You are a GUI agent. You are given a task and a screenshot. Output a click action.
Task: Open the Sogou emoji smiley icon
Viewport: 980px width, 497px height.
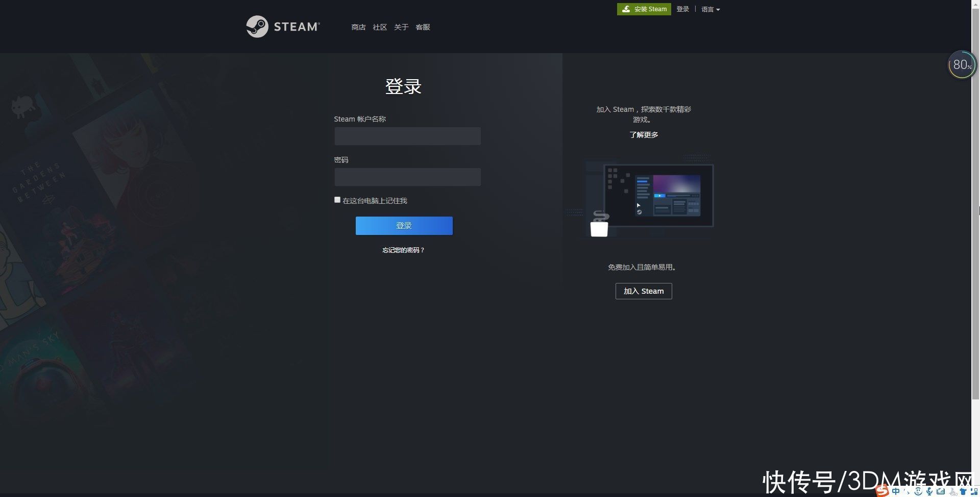point(918,491)
